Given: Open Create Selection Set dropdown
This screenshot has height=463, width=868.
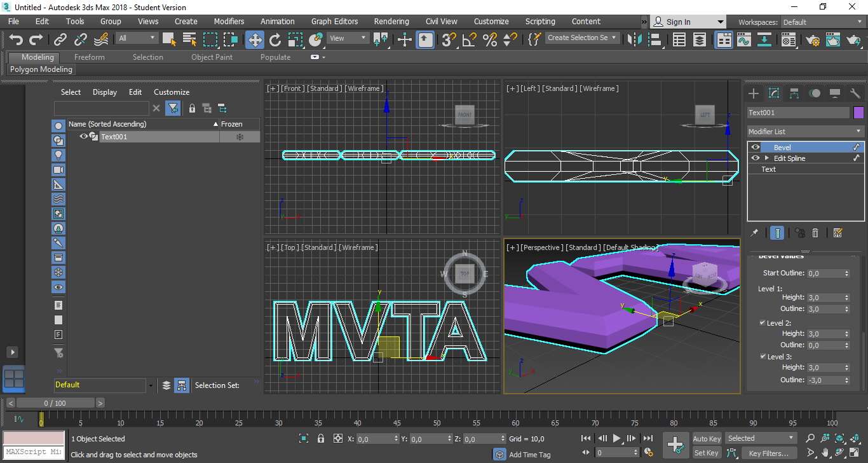Looking at the screenshot, I should click(x=582, y=38).
